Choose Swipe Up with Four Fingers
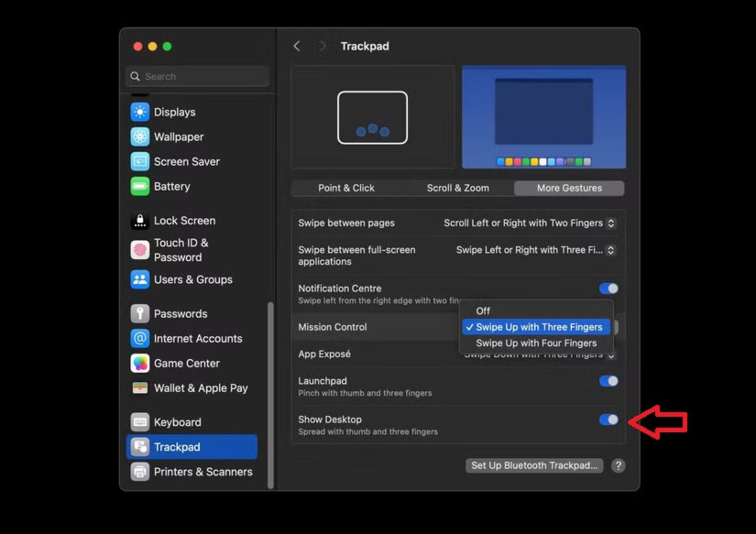The height and width of the screenshot is (534, 756). (x=536, y=343)
